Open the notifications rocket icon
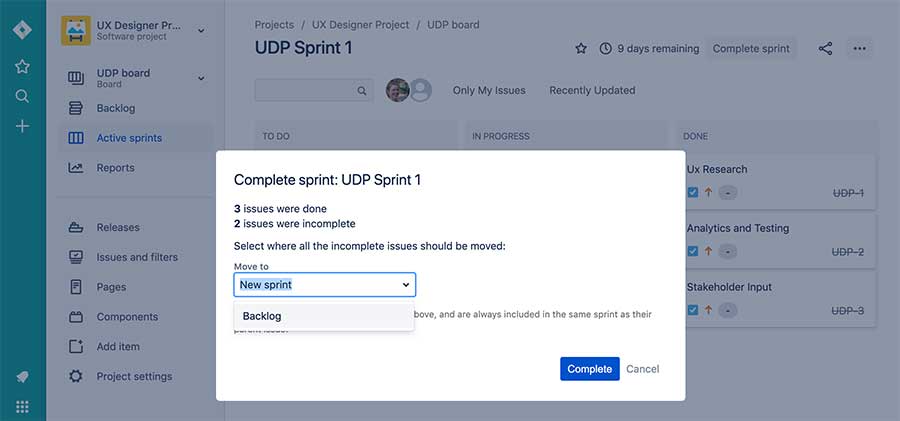Screen dimensions: 900x421 coord(22,377)
